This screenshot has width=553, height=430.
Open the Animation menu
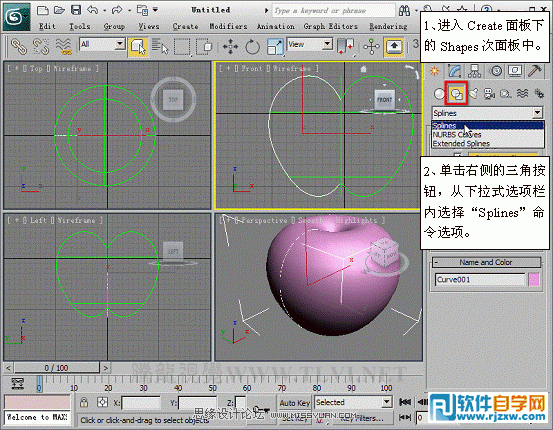pyautogui.click(x=275, y=26)
